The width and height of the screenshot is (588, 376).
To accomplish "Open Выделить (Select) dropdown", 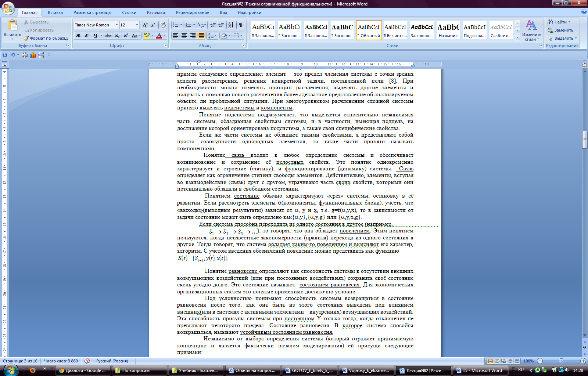I will coord(562,38).
